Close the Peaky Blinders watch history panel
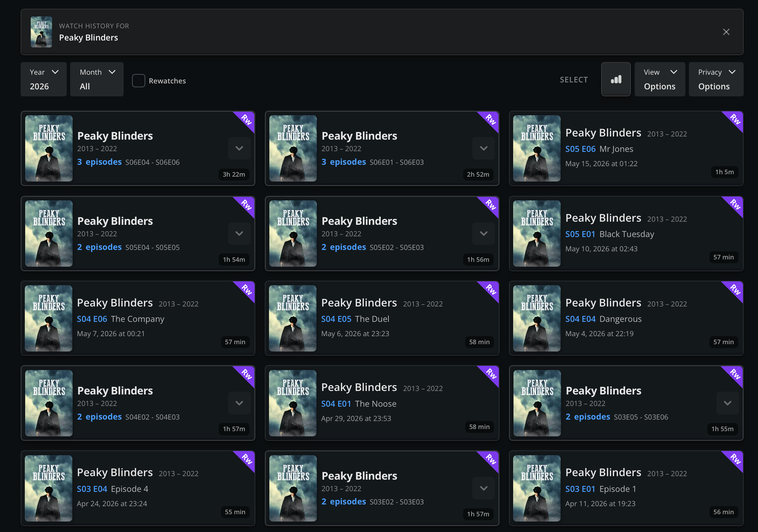This screenshot has height=532, width=758. click(x=726, y=32)
